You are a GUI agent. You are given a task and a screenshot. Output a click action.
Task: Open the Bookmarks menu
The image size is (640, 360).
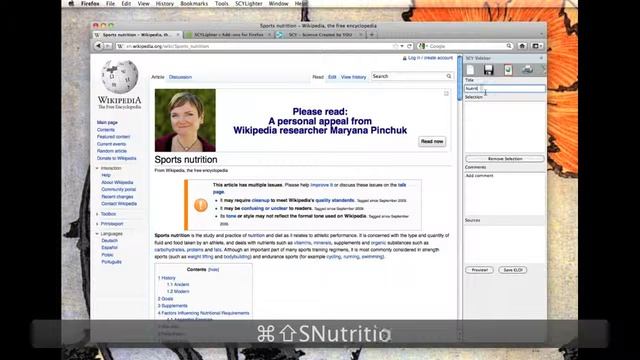[x=194, y=3]
